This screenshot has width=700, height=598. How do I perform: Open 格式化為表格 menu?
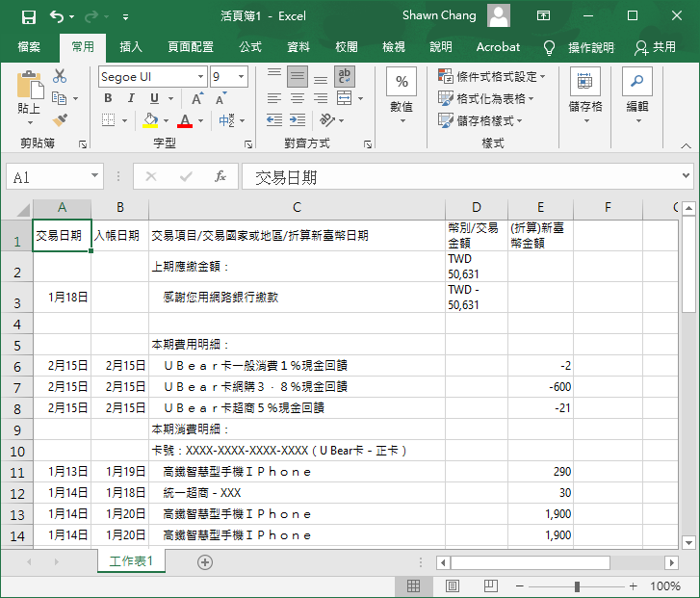tap(485, 98)
